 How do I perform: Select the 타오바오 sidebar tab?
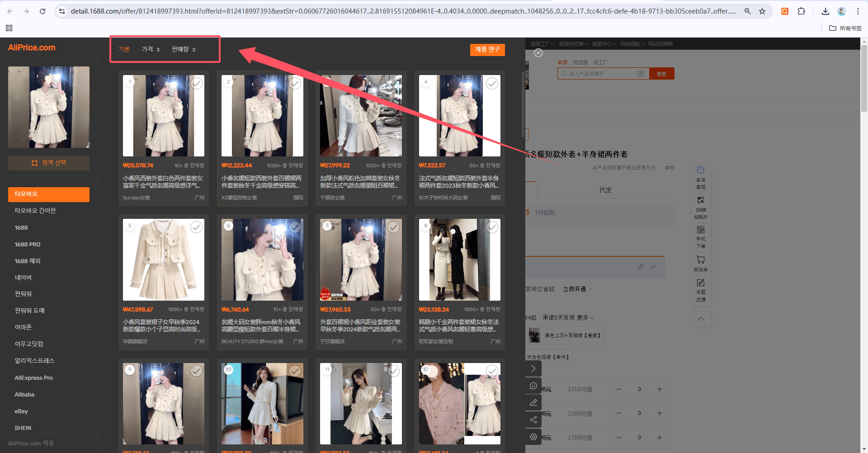click(49, 194)
